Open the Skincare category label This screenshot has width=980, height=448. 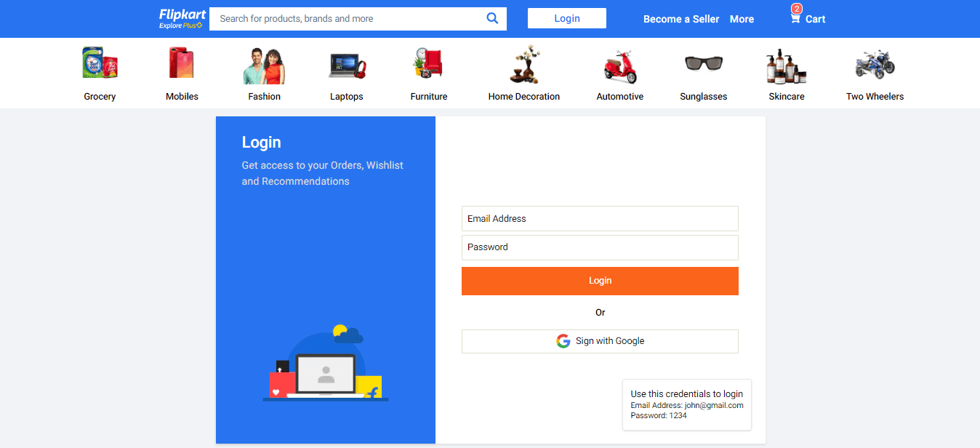[787, 96]
